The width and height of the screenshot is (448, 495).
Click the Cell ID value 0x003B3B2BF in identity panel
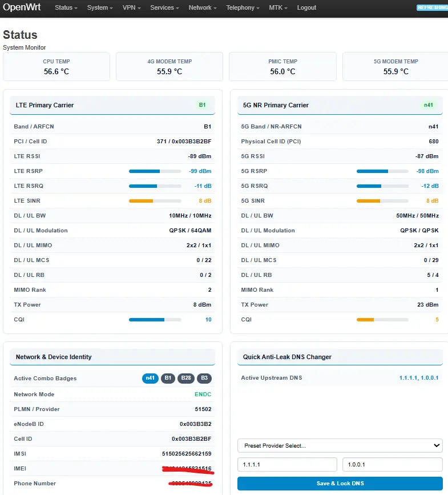coord(192,439)
